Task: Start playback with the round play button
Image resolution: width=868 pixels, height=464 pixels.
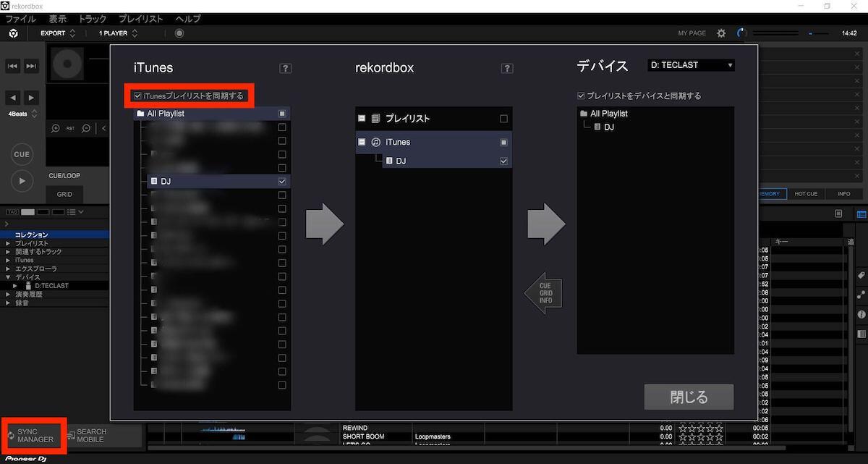Action: (x=22, y=181)
